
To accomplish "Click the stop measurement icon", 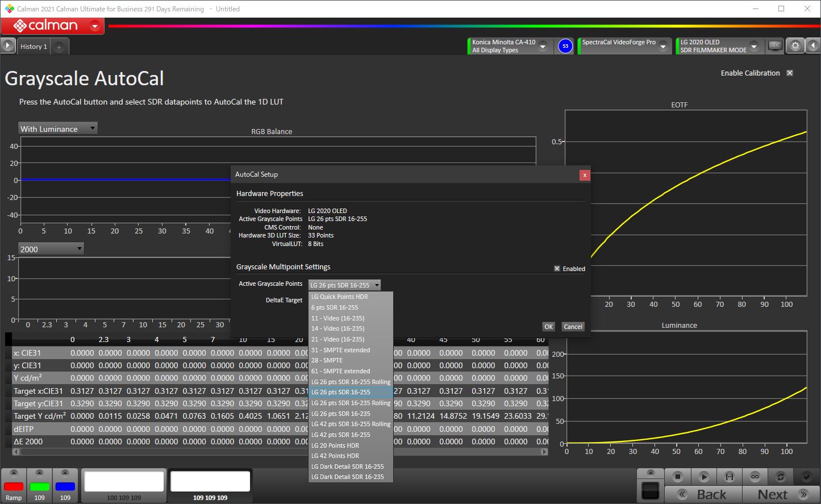I will click(677, 477).
